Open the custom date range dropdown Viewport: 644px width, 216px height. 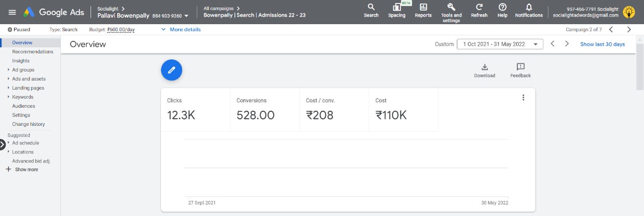pos(500,44)
